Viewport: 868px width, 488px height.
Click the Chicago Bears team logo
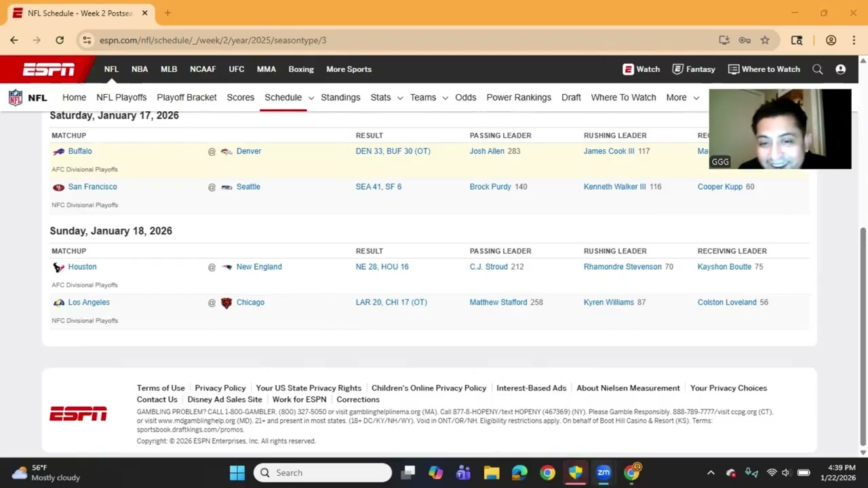226,303
